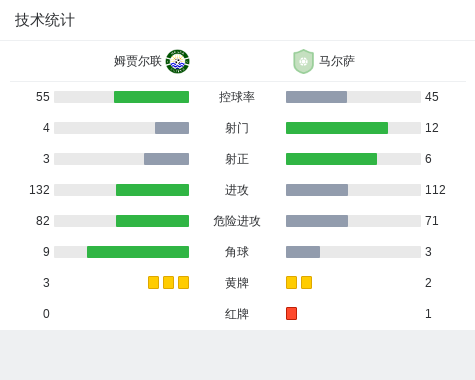Click the first yellow card icon for 姆贾尔联
The image size is (475, 380).
[x=153, y=283]
